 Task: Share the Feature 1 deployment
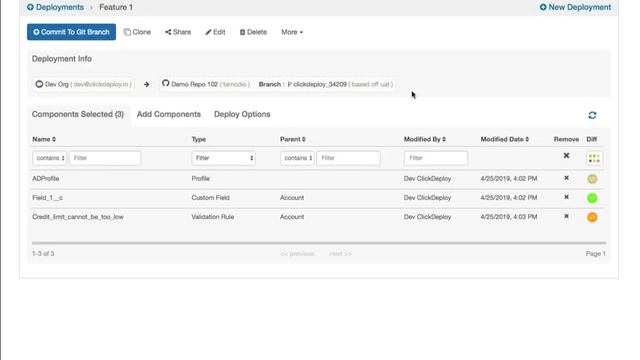pos(178,32)
